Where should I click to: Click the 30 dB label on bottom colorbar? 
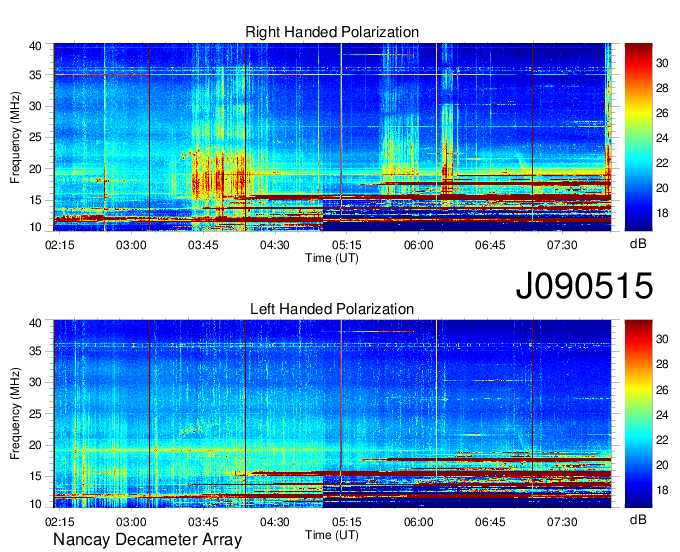[x=662, y=340]
